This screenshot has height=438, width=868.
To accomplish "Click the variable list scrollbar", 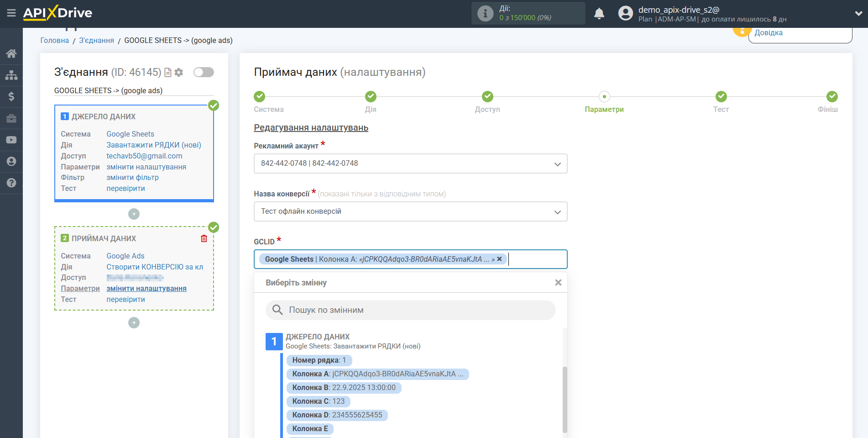I will tap(565, 397).
